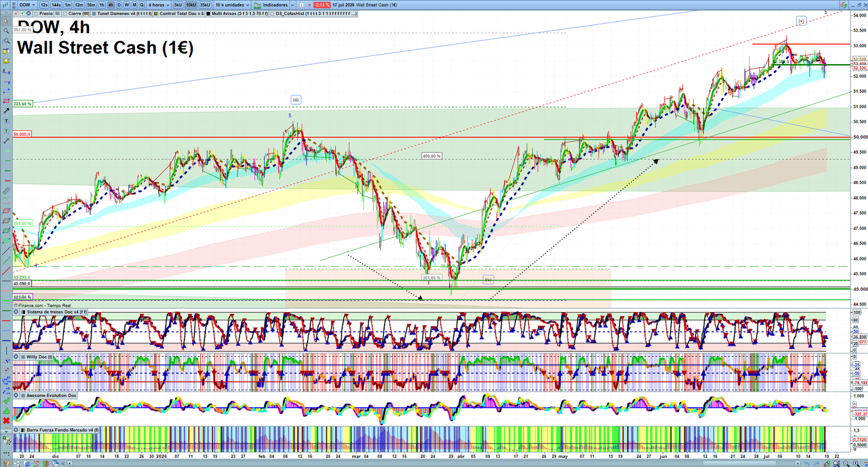Close the Sistema de trenes Doc v4 panel
Screen dimensions: 868x467
point(16,312)
